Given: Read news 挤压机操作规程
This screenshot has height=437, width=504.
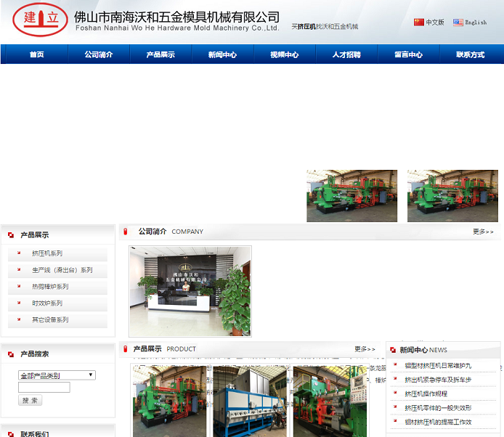Looking at the screenshot, I should [x=426, y=393].
